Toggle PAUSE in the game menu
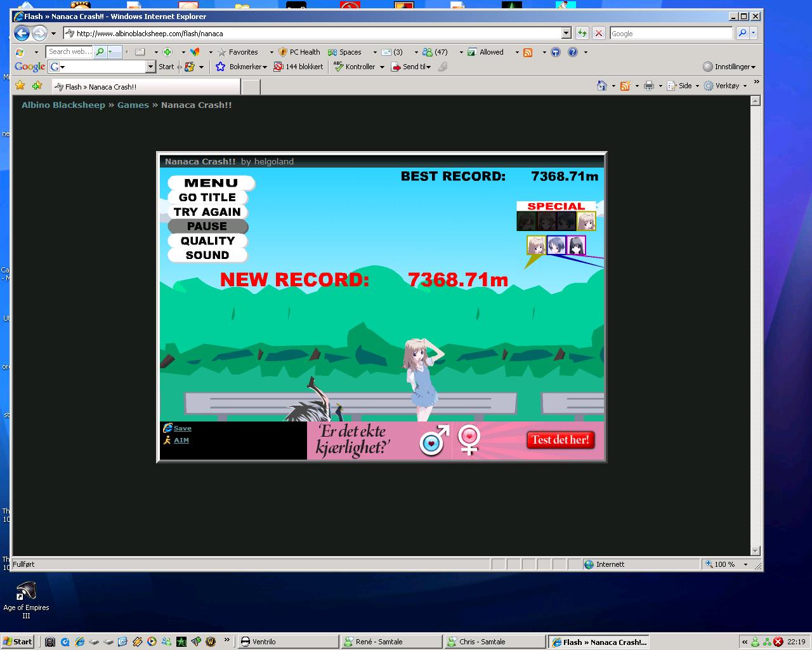812x650 pixels. click(x=207, y=227)
